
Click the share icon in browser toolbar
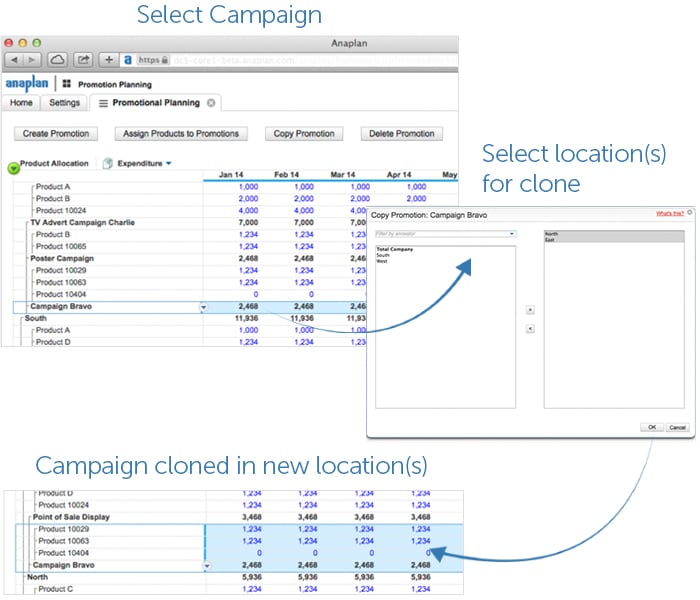83,59
